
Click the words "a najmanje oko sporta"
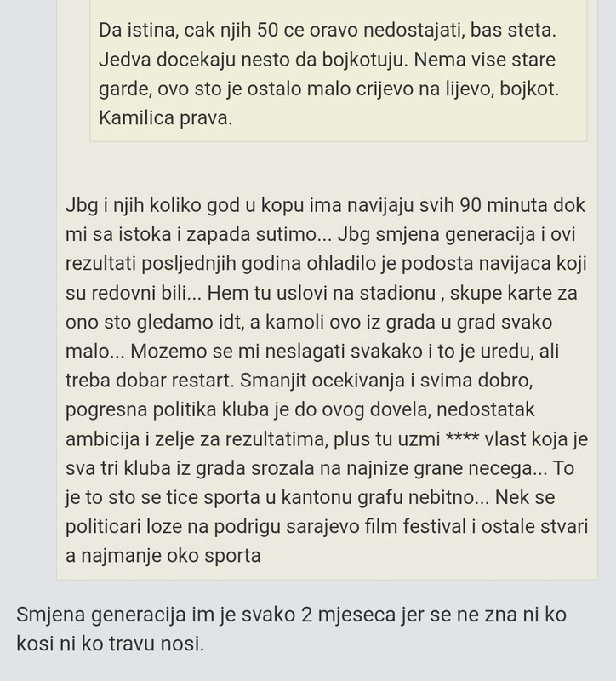point(163,556)
